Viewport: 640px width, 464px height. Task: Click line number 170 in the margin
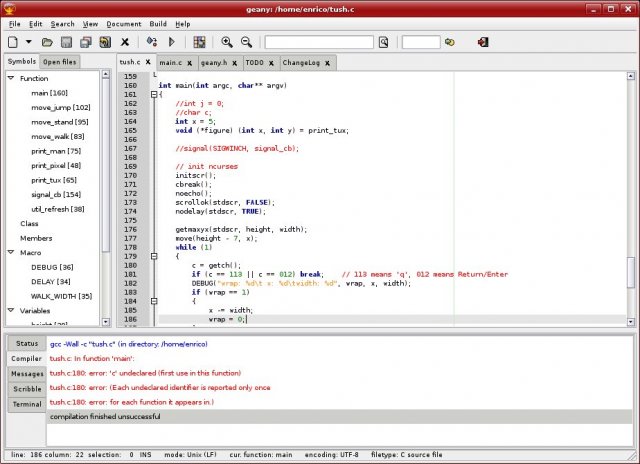(131, 175)
